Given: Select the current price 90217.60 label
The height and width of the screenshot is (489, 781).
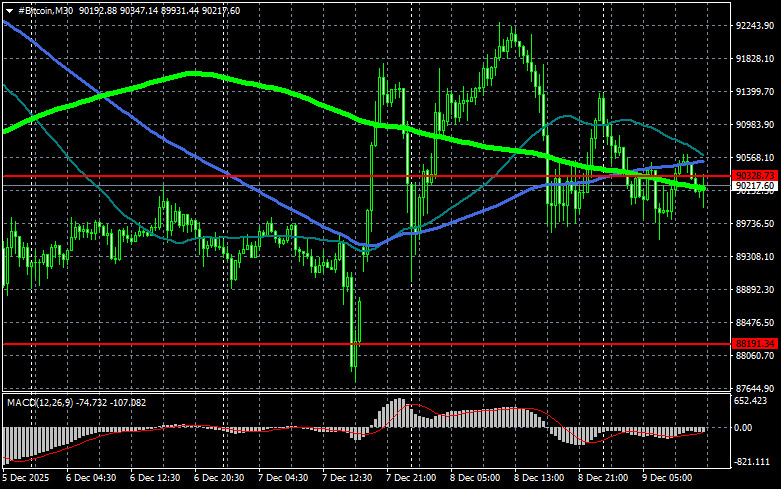Looking at the screenshot, I should click(755, 186).
